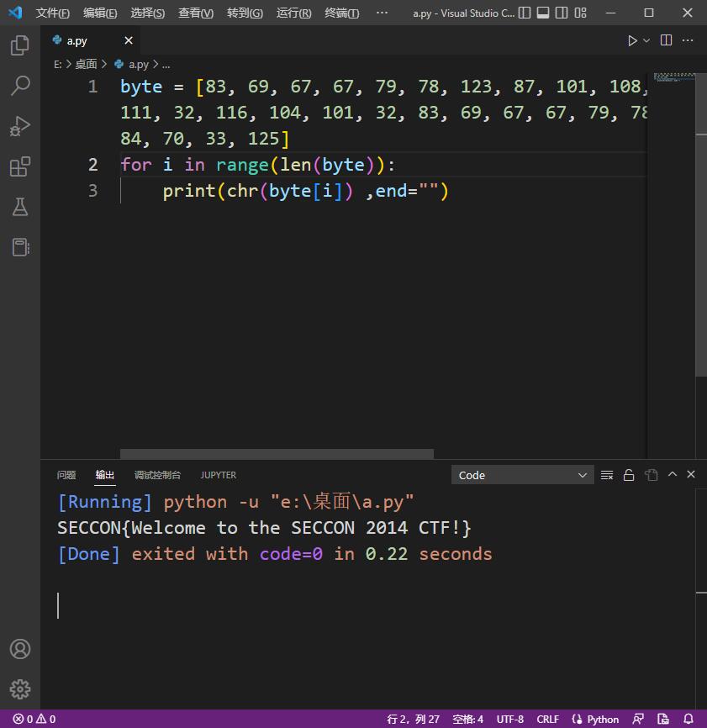Open the 终端(T) menu

(341, 13)
